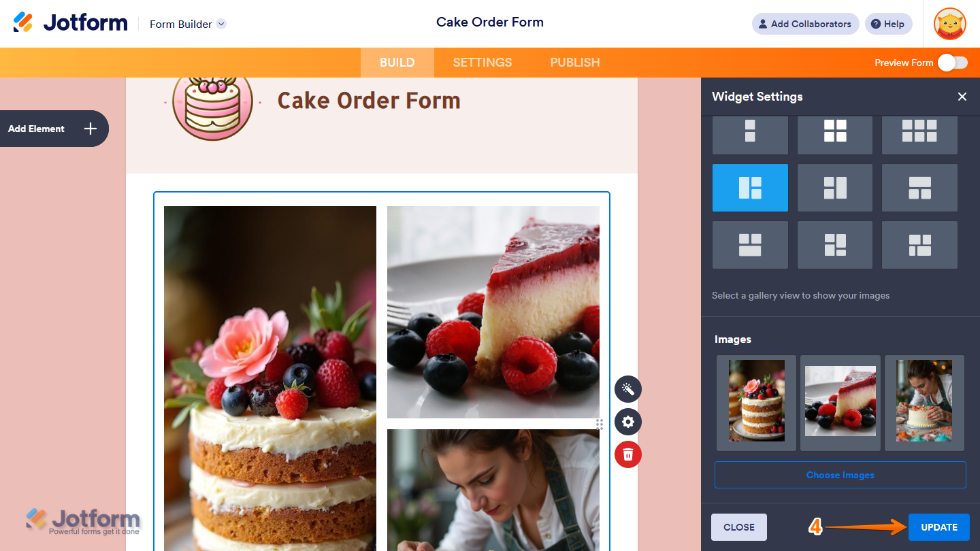This screenshot has width=980, height=551.
Task: Pick the highlighted blue gallery layout
Action: [x=750, y=188]
